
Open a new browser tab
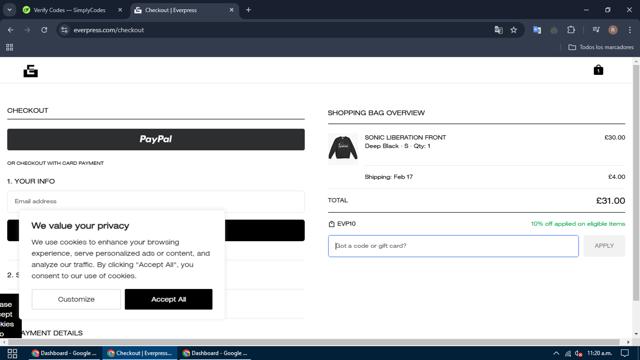[248, 10]
